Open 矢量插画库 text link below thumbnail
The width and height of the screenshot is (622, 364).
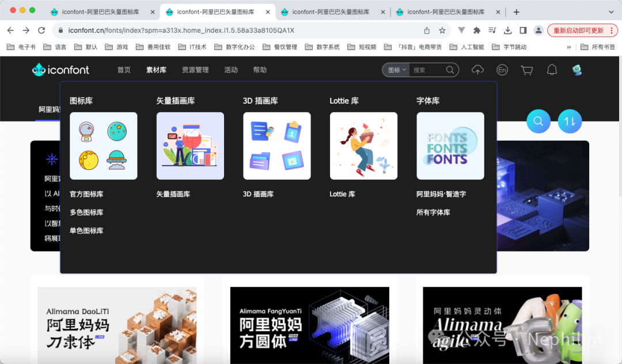click(173, 194)
